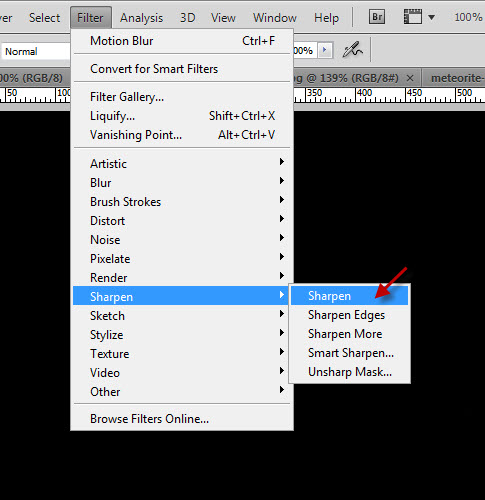
Task: Open the View menu
Action: pyautogui.click(x=223, y=18)
